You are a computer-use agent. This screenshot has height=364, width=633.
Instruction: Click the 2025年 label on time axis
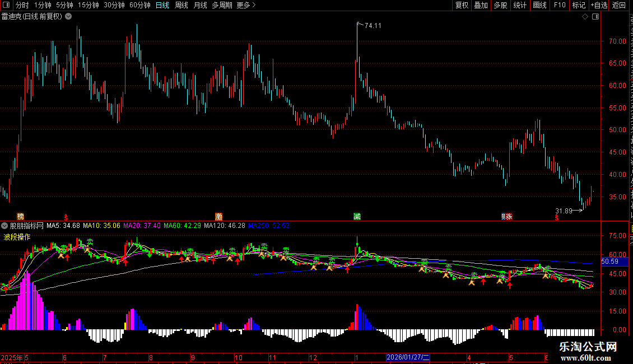click(12, 357)
